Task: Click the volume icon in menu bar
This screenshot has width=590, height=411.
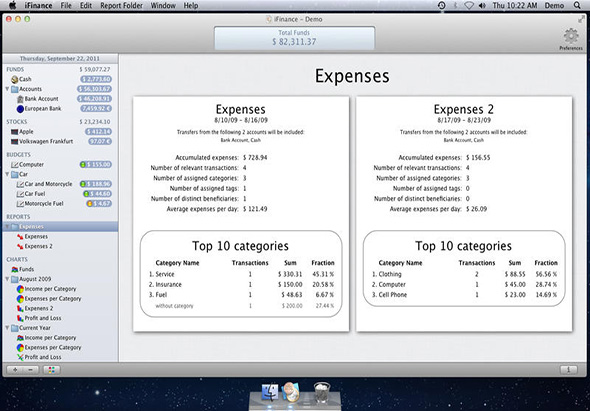Action: (482, 6)
